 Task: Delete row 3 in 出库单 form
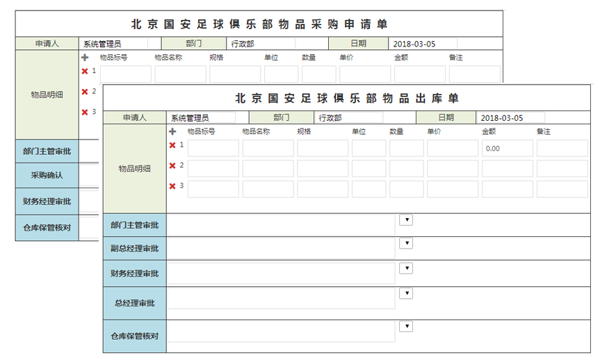(172, 186)
